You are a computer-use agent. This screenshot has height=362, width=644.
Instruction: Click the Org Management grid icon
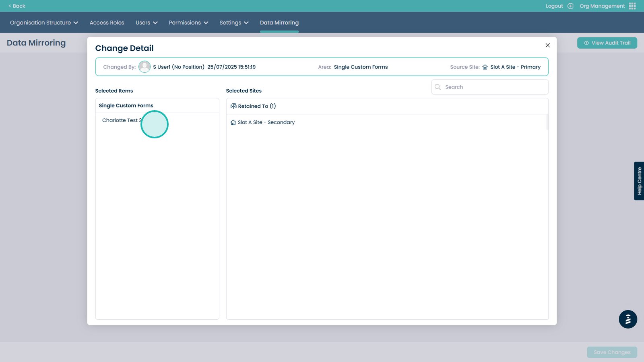[632, 6]
